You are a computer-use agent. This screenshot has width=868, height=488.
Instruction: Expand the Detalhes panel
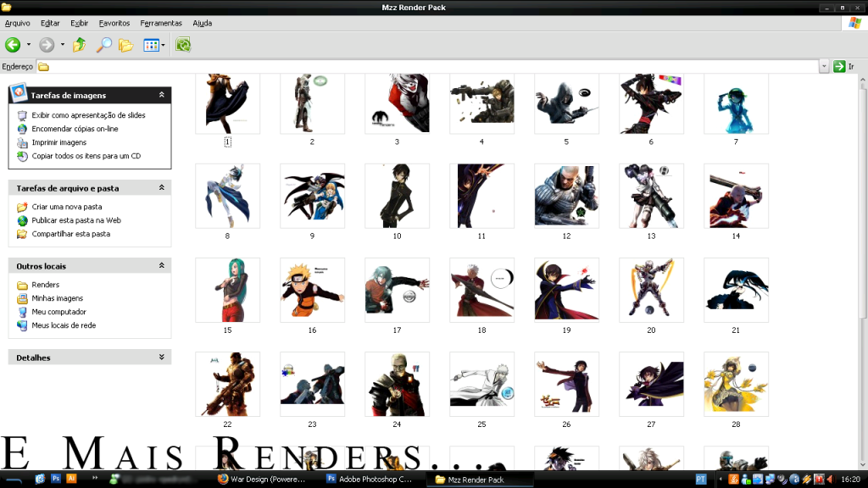(x=162, y=357)
